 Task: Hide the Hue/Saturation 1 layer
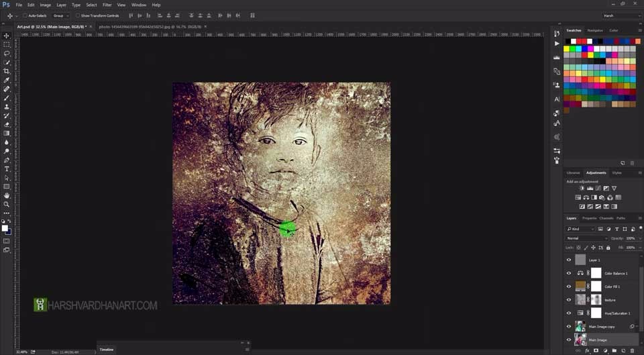click(x=569, y=313)
